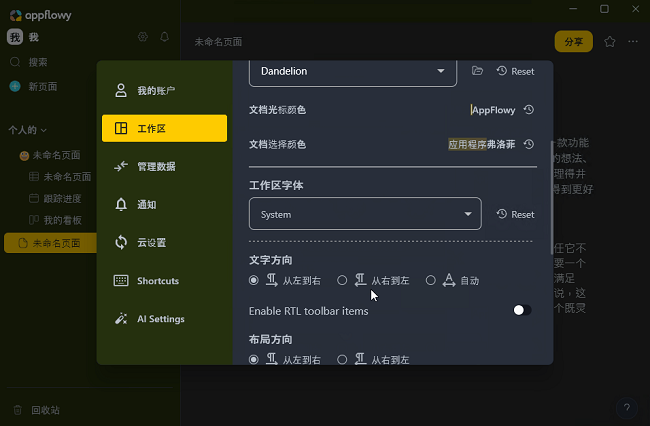
Task: Open the 我 workspace avatar menu
Action: [x=15, y=37]
